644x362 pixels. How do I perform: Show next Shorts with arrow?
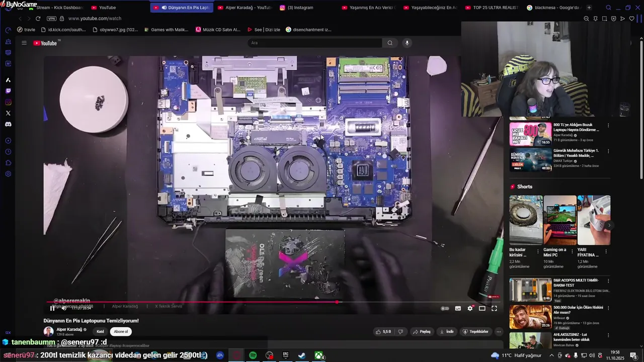click(x=609, y=225)
